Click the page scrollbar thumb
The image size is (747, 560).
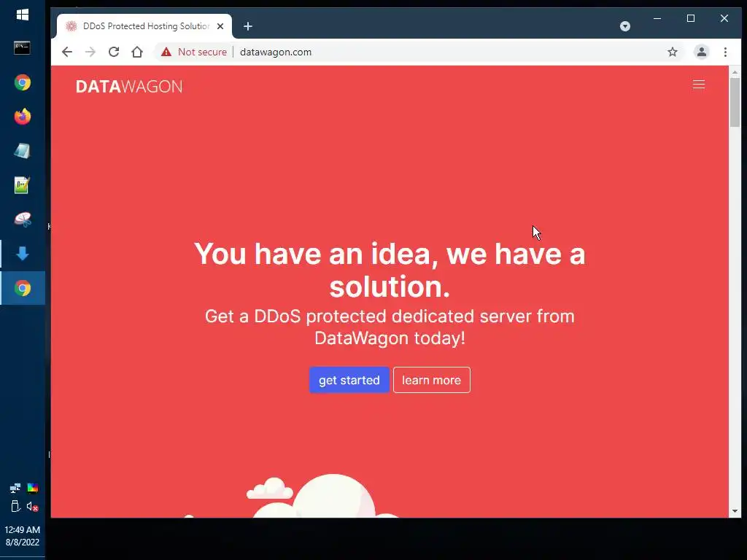735,102
